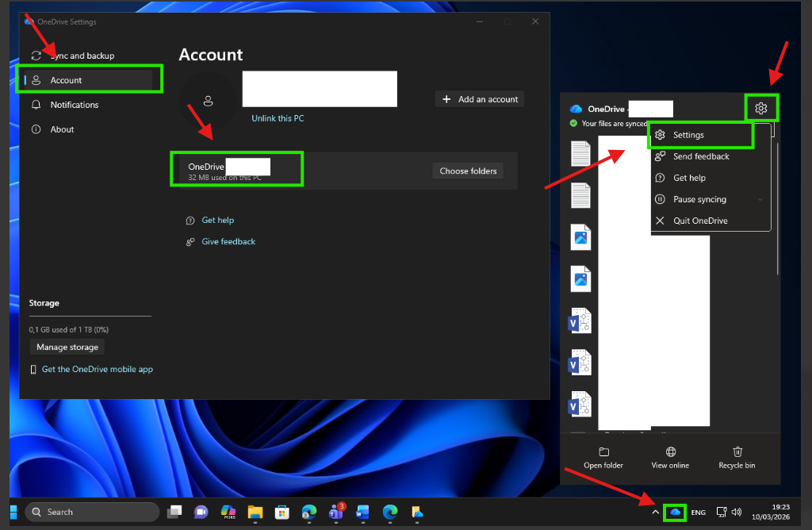The height and width of the screenshot is (530, 812).
Task: Click the Choose folders button
Action: tap(468, 171)
